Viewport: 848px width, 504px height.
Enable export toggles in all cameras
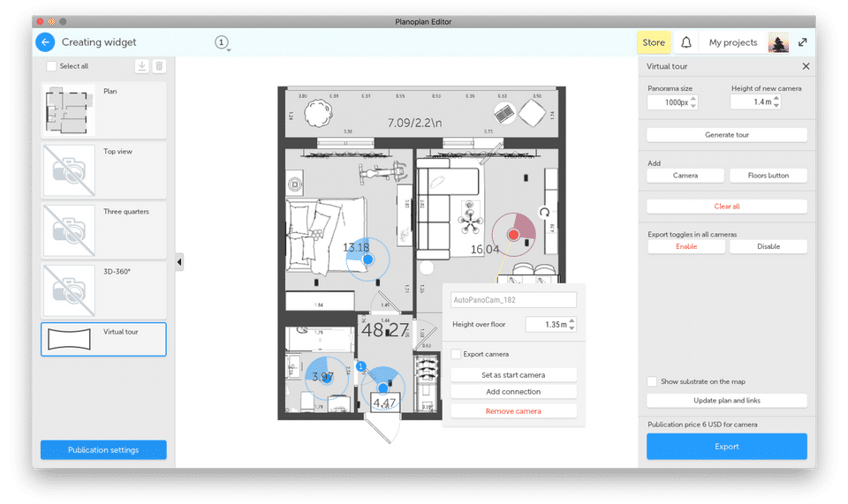coord(686,246)
